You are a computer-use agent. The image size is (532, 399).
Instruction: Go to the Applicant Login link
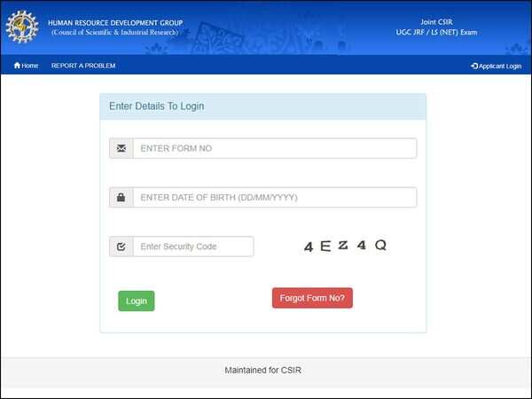tap(499, 66)
